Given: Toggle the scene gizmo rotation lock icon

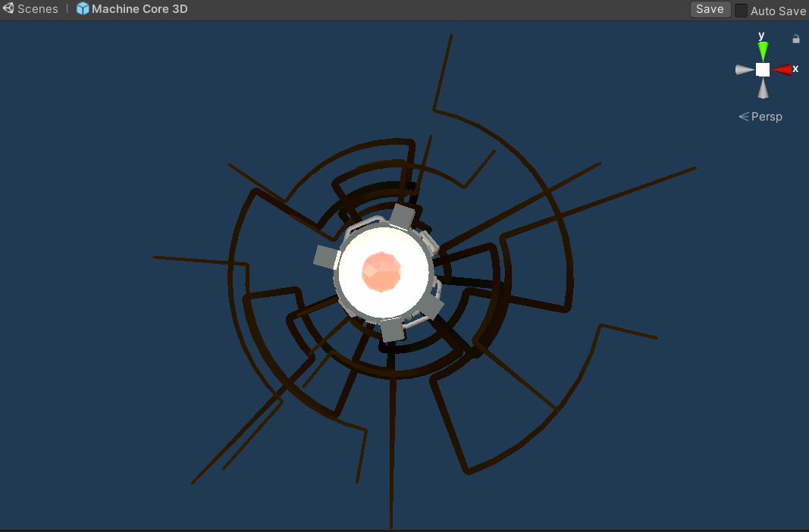Looking at the screenshot, I should [796, 39].
